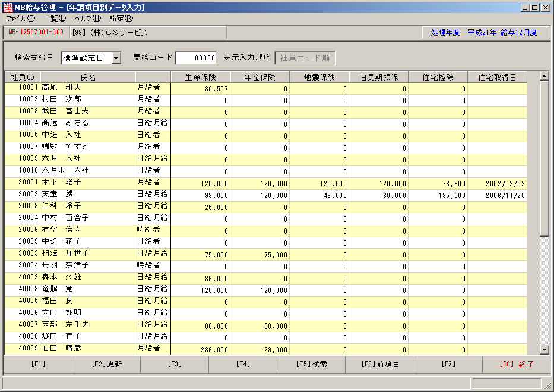Select 住宅取得日 cell 2002/02/02
Viewport: 554px width, 392px height.
497,183
